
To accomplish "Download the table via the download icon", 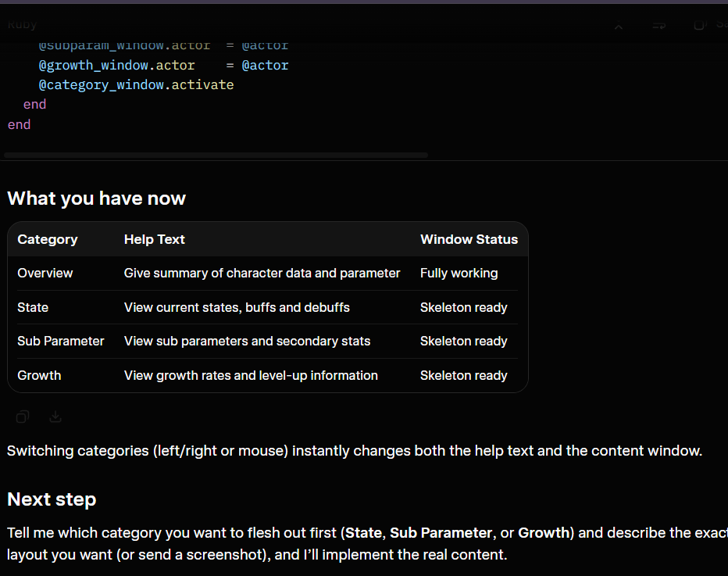I will coord(55,417).
